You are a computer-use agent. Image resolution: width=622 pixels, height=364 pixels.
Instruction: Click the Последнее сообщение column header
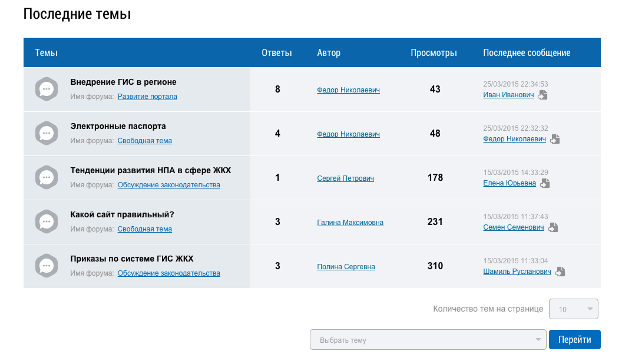coord(527,53)
